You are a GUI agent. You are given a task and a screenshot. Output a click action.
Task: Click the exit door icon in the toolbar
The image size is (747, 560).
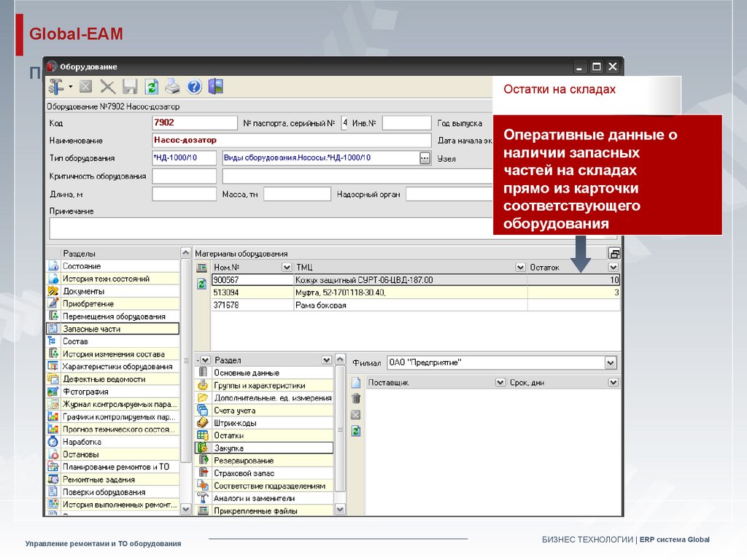tap(215, 87)
